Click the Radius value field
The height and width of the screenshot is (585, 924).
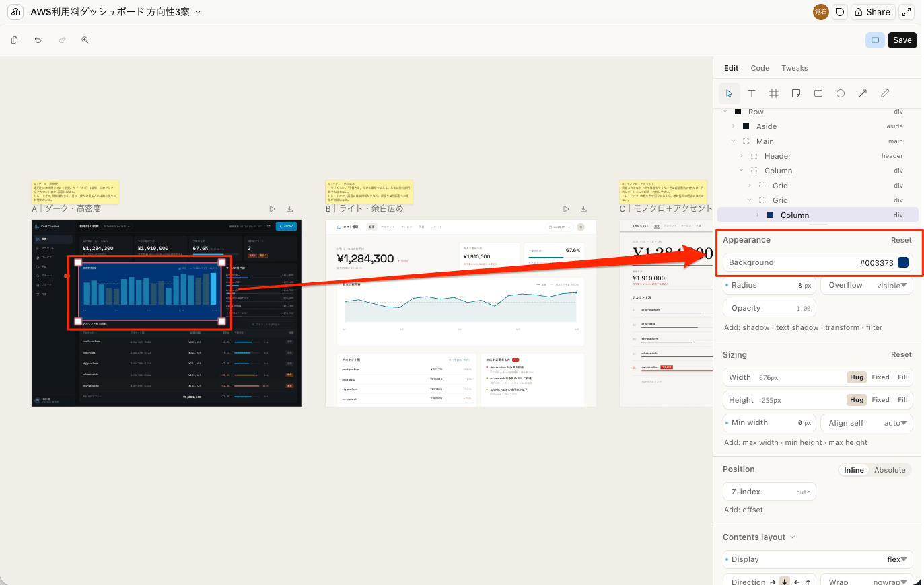(x=769, y=285)
